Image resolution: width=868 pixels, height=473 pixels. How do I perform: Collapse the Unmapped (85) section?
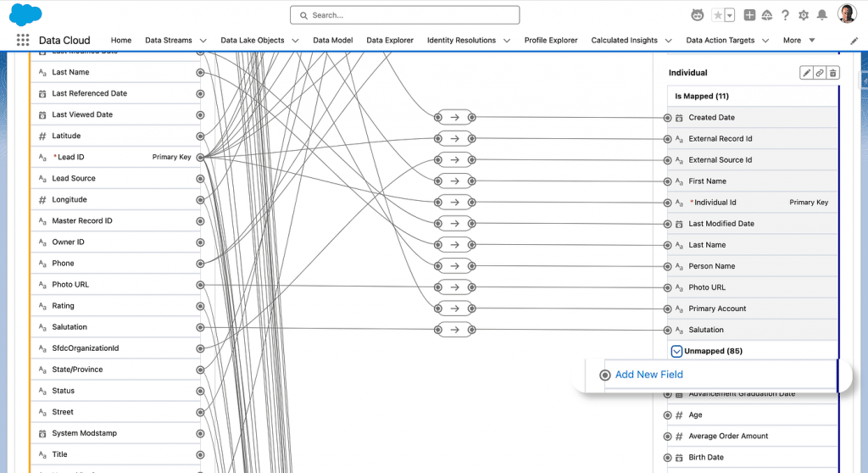[x=676, y=351]
